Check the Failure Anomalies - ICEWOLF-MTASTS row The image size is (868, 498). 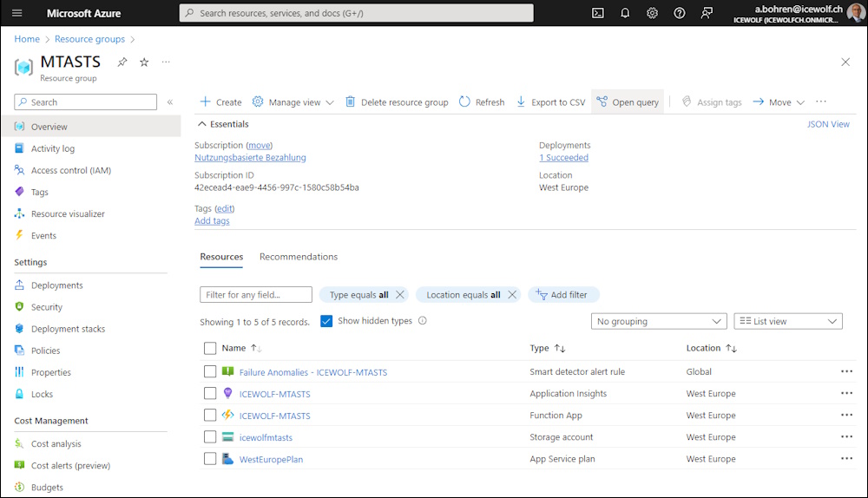click(x=210, y=371)
